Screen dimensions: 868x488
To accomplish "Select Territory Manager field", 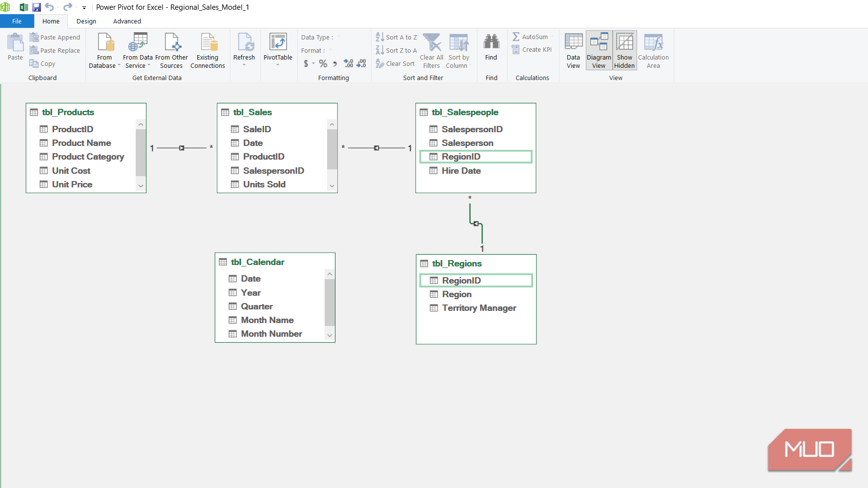I will [479, 308].
